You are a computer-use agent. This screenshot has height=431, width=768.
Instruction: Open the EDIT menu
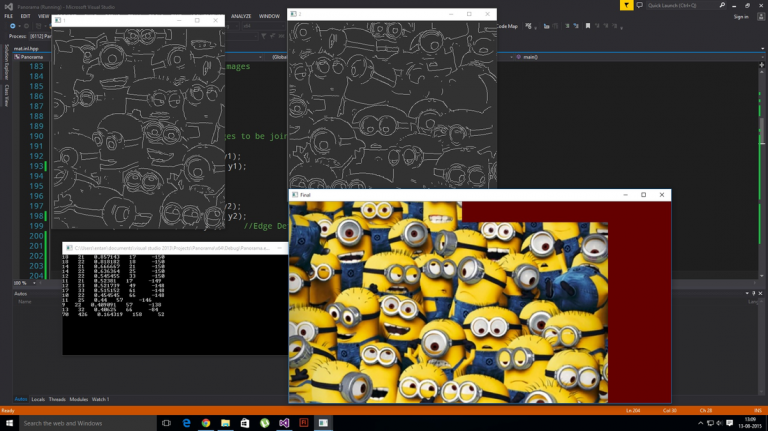[x=25, y=16]
